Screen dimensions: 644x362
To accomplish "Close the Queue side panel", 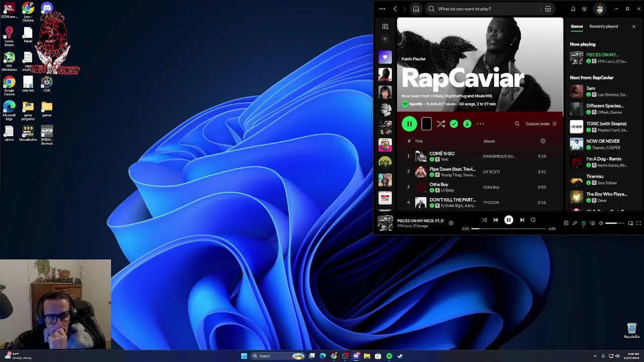I will point(633,26).
